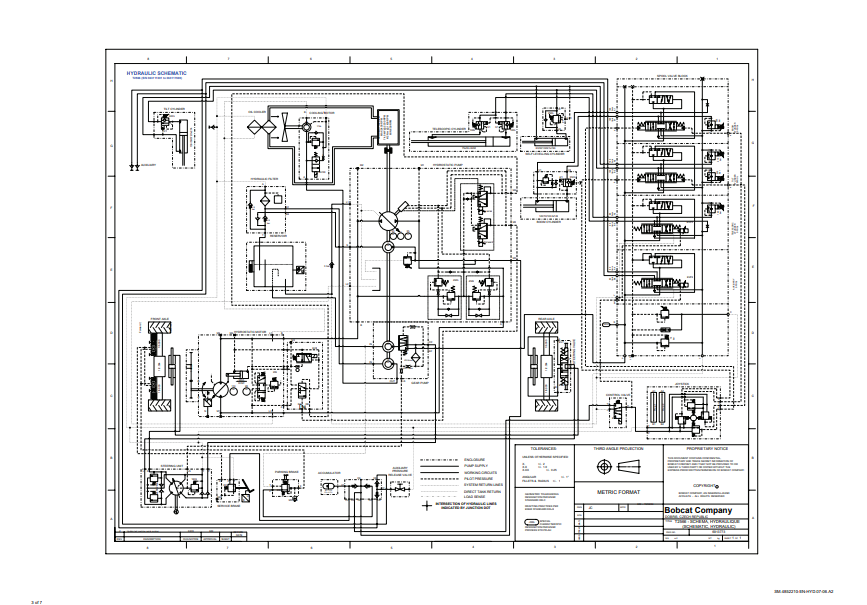The width and height of the screenshot is (867, 605).
Task: Click the HYDRAULIC FILTER label
Action: pos(264,179)
